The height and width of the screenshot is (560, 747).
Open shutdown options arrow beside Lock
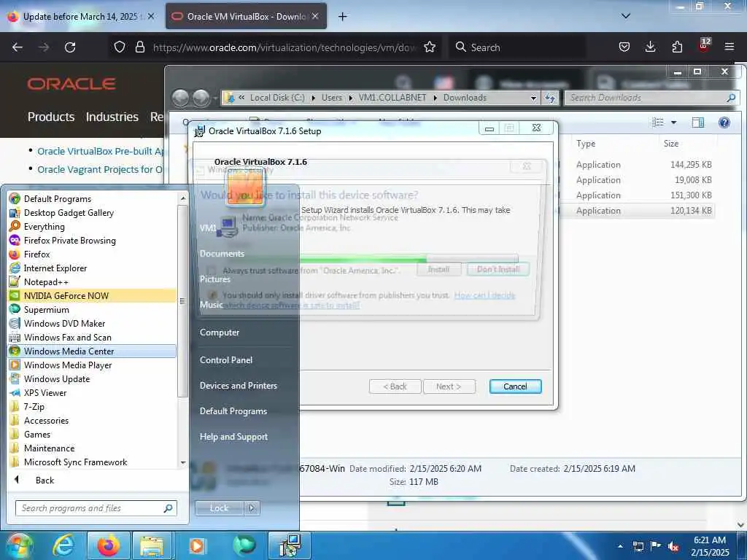pyautogui.click(x=252, y=508)
